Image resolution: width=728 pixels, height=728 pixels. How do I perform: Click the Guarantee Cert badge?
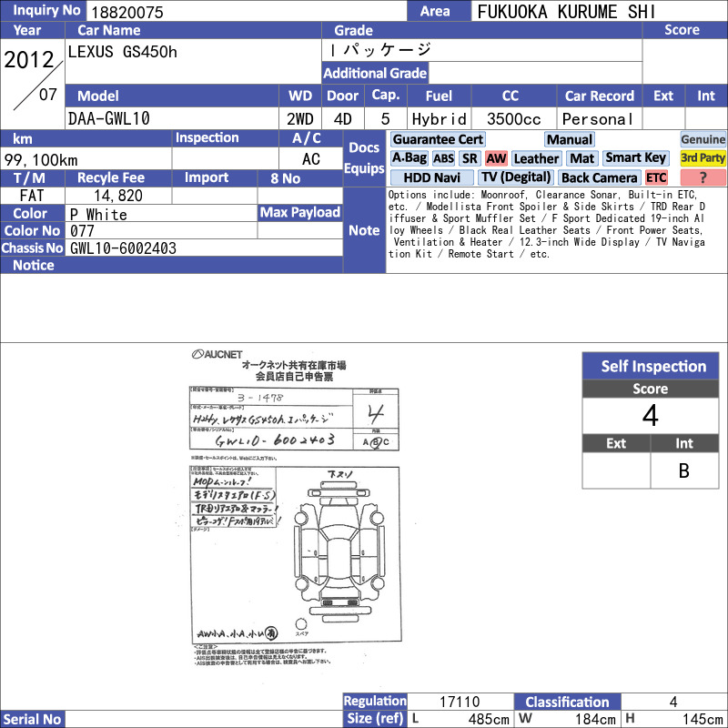pos(438,139)
